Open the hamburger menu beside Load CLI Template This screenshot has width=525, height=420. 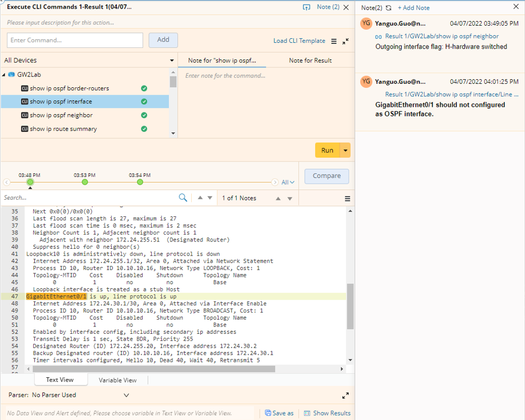[334, 41]
